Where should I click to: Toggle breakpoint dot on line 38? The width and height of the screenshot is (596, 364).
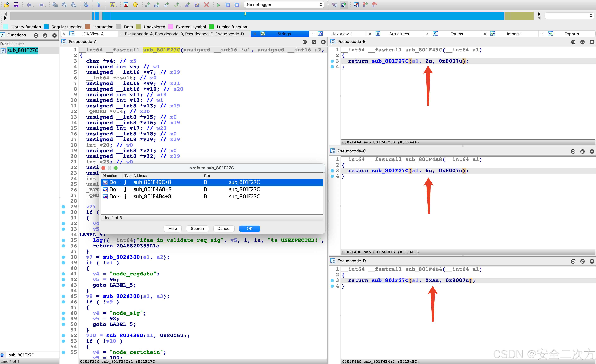[x=63, y=257]
